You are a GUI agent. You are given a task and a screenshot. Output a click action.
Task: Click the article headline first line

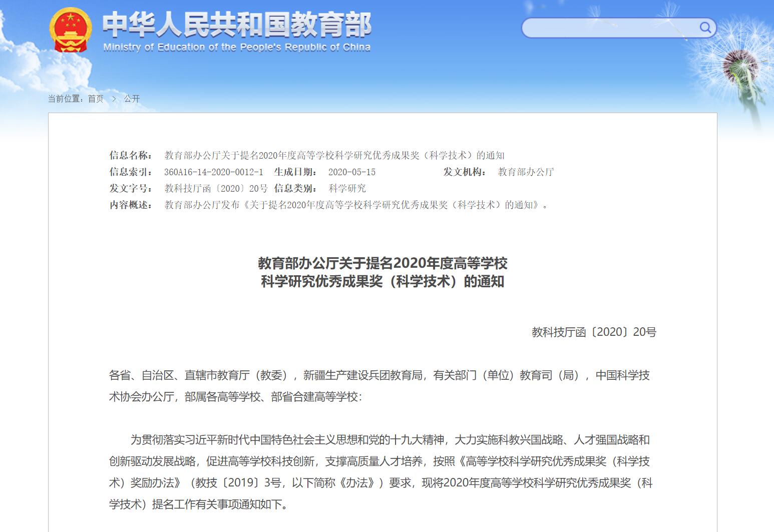coord(382,263)
